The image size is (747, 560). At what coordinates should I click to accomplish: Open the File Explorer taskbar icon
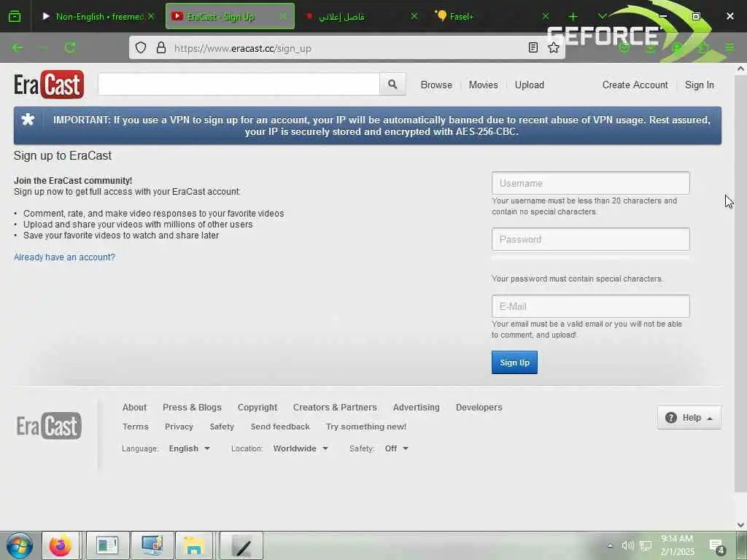coord(194,545)
